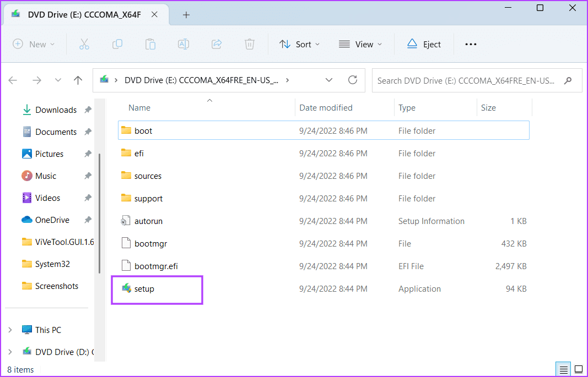
Task: Click the pin icon beside Pictures
Action: click(x=88, y=154)
